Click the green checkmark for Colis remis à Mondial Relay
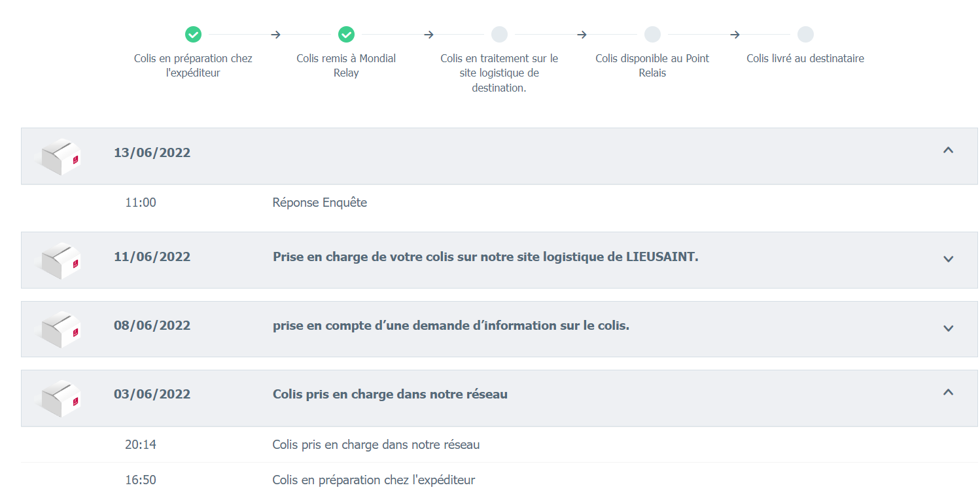This screenshot has height=496, width=980. tap(346, 35)
